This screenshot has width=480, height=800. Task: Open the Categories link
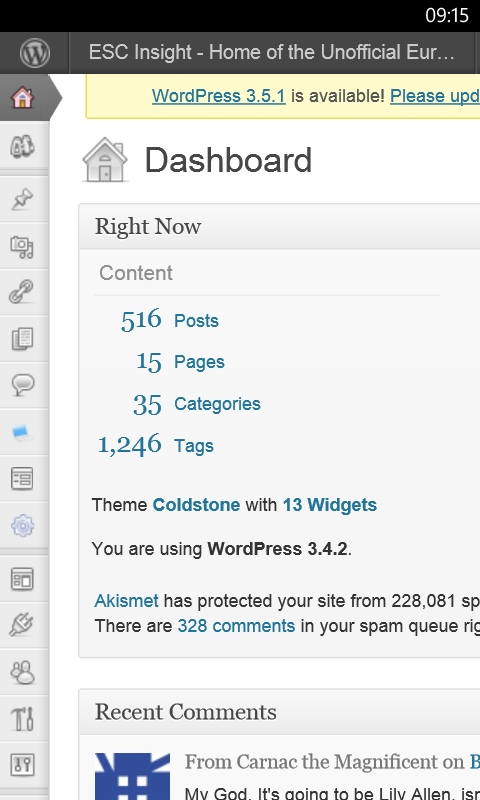[217, 404]
